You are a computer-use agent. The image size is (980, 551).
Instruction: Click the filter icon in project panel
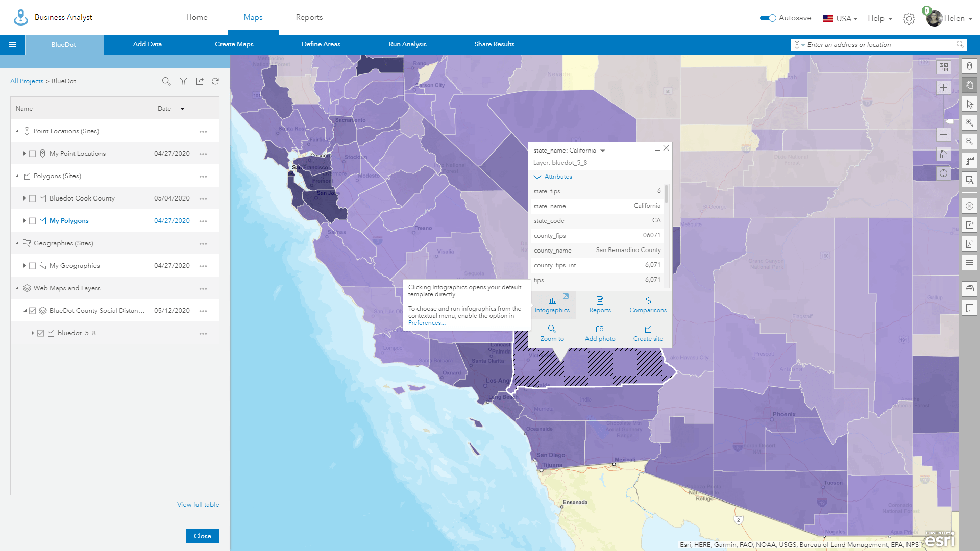coord(183,82)
